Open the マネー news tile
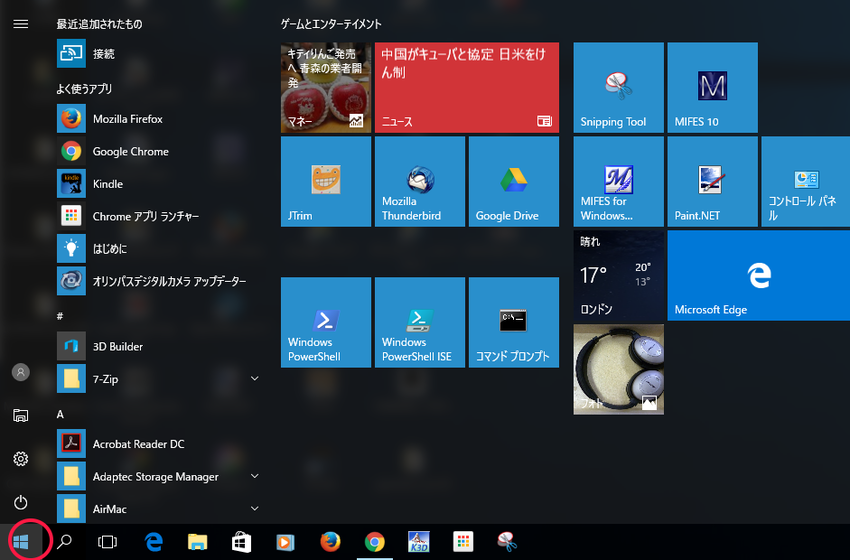Image resolution: width=850 pixels, height=560 pixels. click(x=326, y=87)
